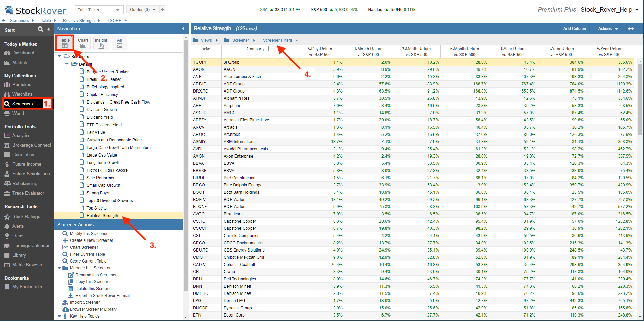The width and height of the screenshot is (644, 321).
Task: Open the Quotes (0) dropdown
Action: click(x=143, y=10)
